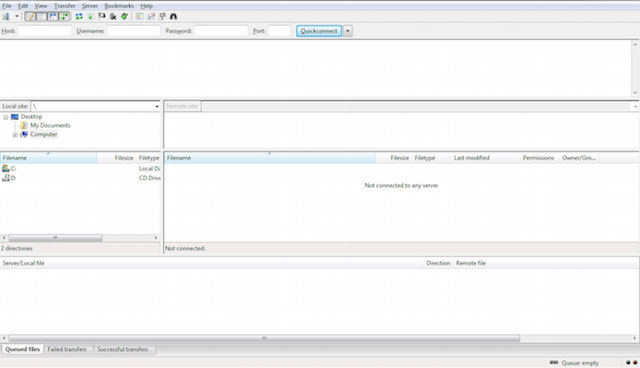Open the File menu
The image size is (640, 368).
(x=7, y=6)
